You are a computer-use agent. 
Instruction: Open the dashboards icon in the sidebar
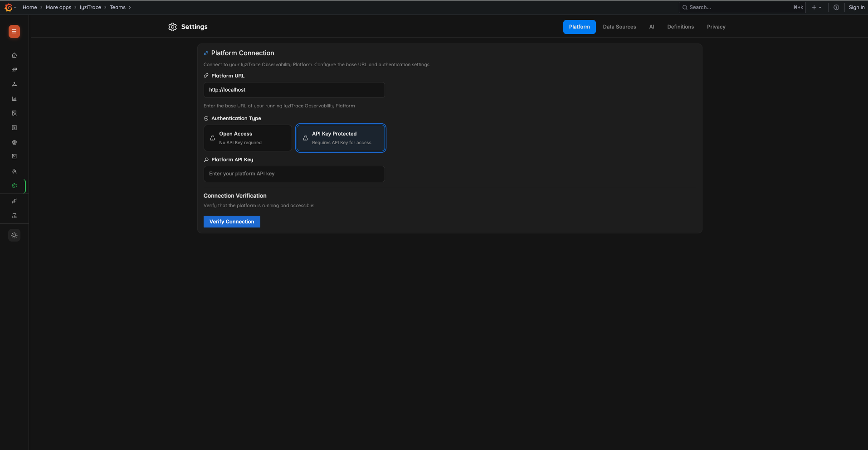[14, 69]
